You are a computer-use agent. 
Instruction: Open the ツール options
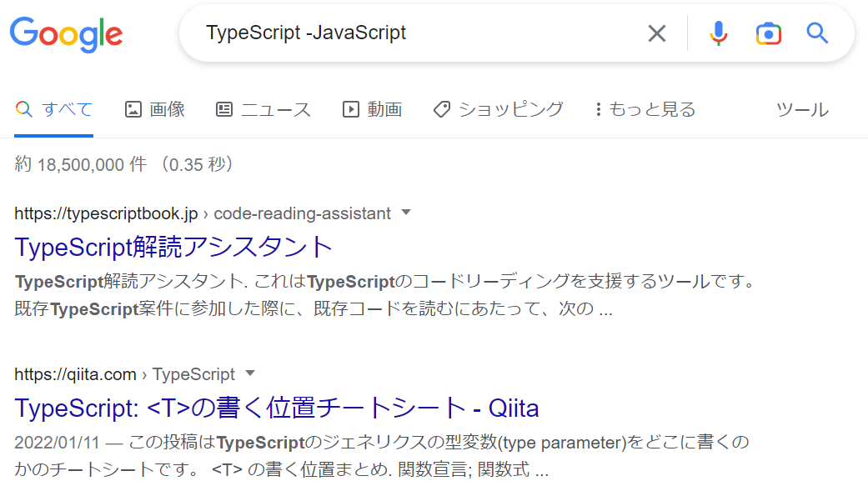pos(801,108)
